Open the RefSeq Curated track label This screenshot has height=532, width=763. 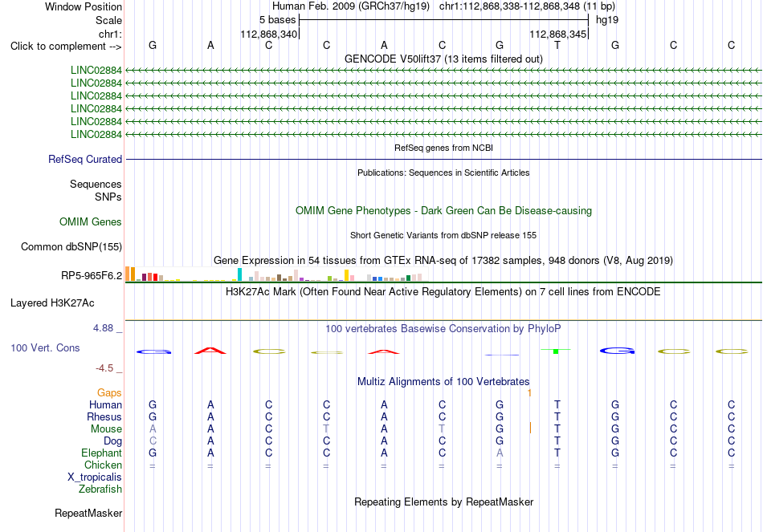[85, 159]
